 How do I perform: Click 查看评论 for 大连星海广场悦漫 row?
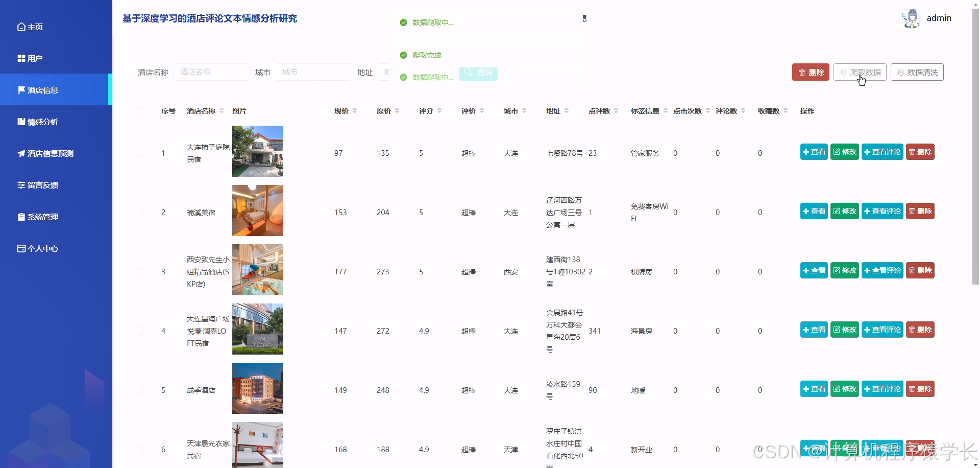[x=883, y=330]
